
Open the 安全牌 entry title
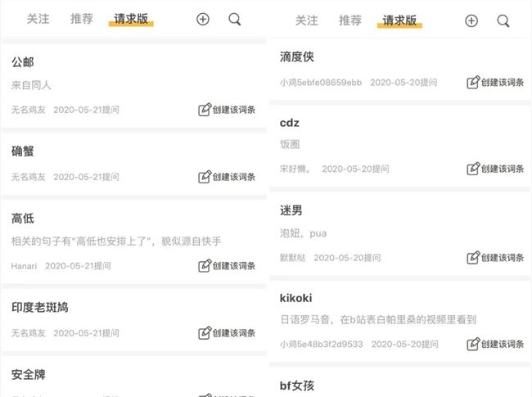[29, 375]
